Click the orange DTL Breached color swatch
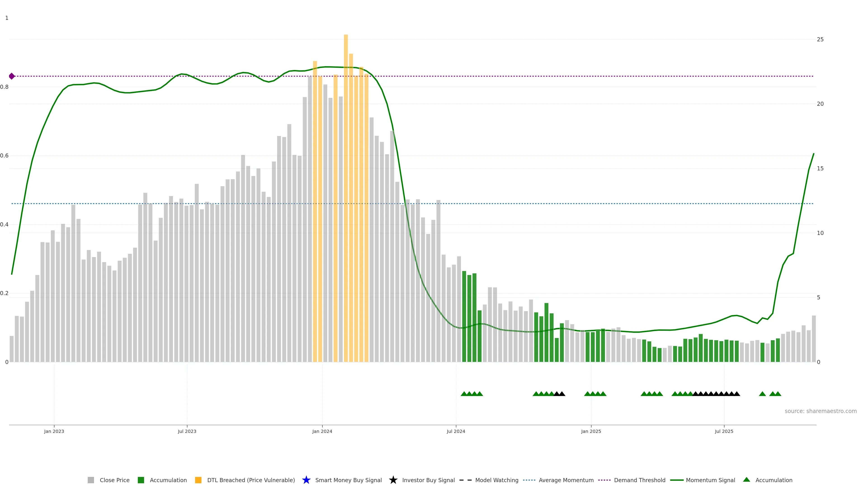The width and height of the screenshot is (868, 488). click(x=198, y=480)
